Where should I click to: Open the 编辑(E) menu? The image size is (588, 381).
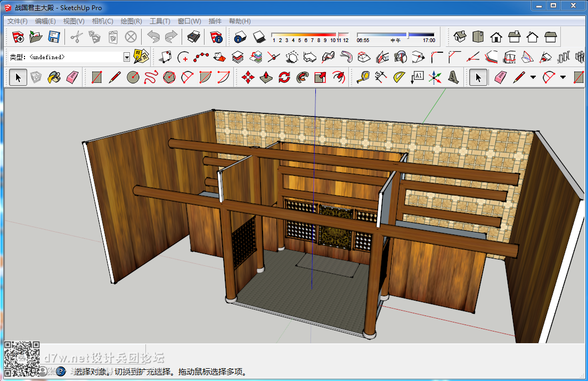click(x=45, y=21)
